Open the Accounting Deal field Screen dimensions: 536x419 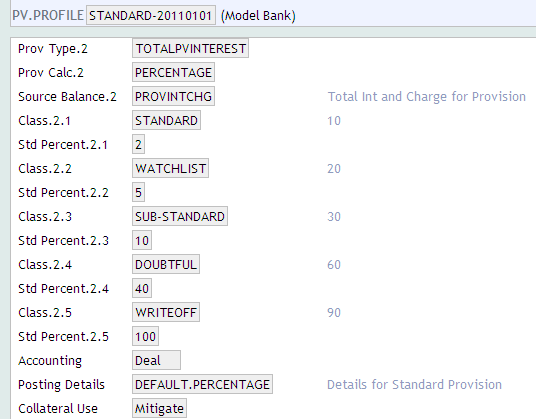[x=156, y=361]
